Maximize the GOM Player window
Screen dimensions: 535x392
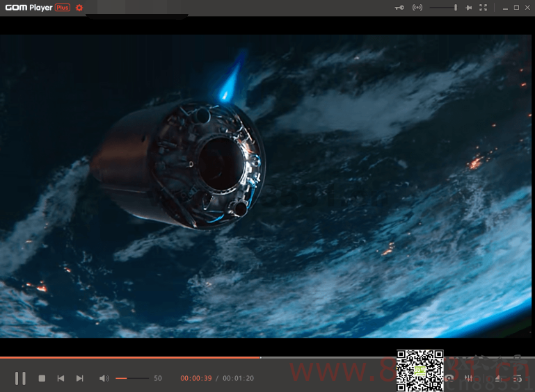[517, 8]
